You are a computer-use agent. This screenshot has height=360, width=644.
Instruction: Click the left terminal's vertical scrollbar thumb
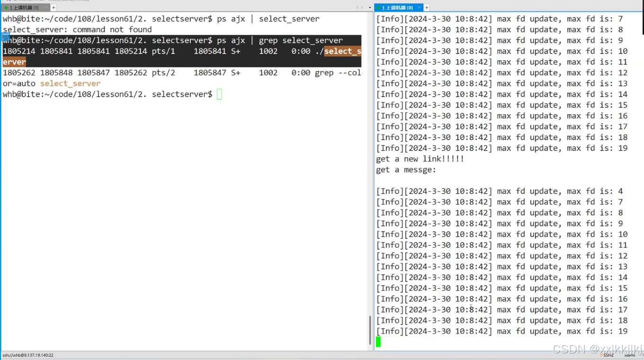(370, 330)
